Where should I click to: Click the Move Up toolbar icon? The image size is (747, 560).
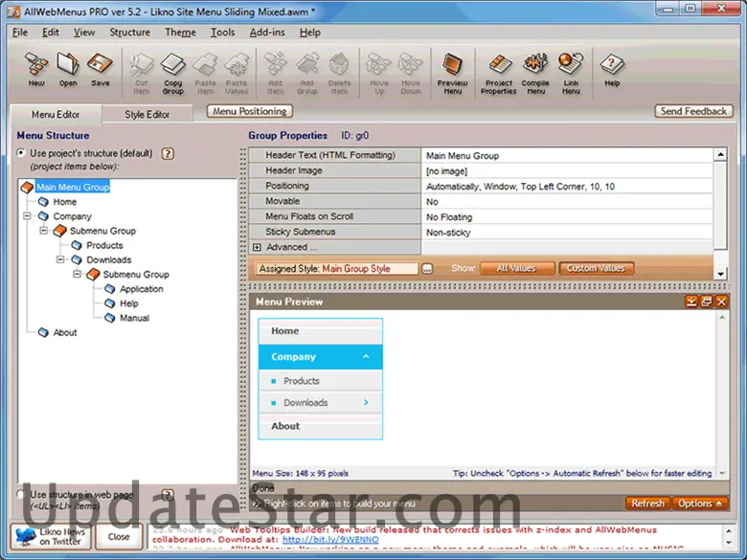tap(379, 74)
